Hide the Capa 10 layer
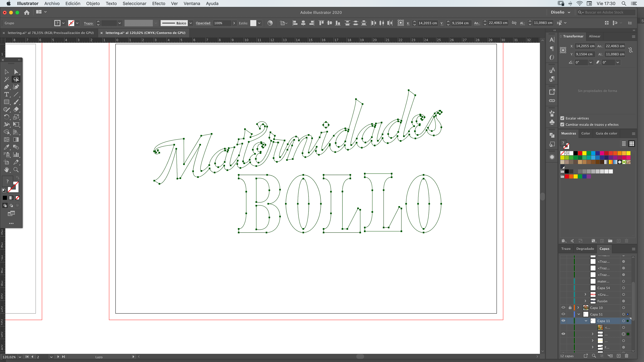Image resolution: width=644 pixels, height=362 pixels. pos(563,308)
